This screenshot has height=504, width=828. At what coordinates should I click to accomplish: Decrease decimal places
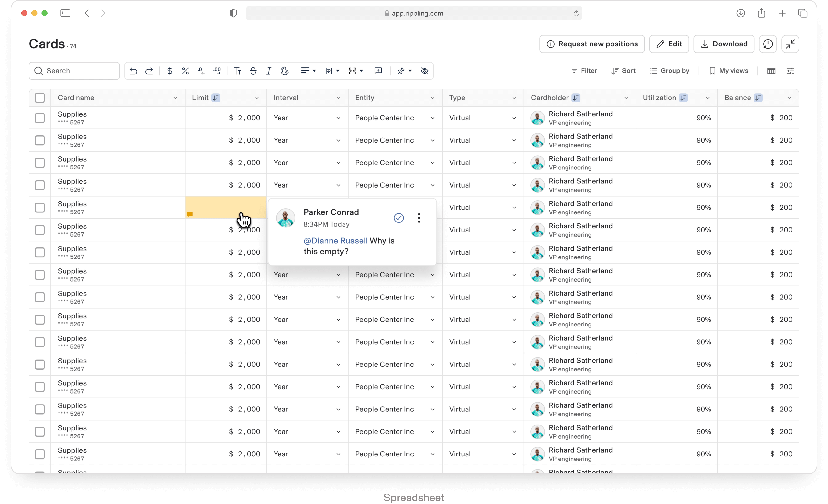(201, 71)
